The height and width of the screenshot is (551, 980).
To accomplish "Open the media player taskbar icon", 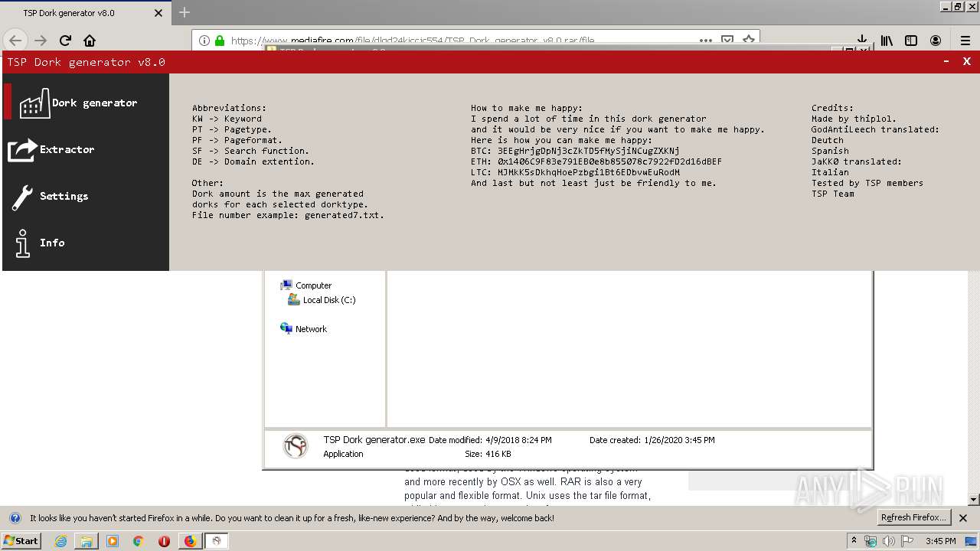I will [x=113, y=541].
